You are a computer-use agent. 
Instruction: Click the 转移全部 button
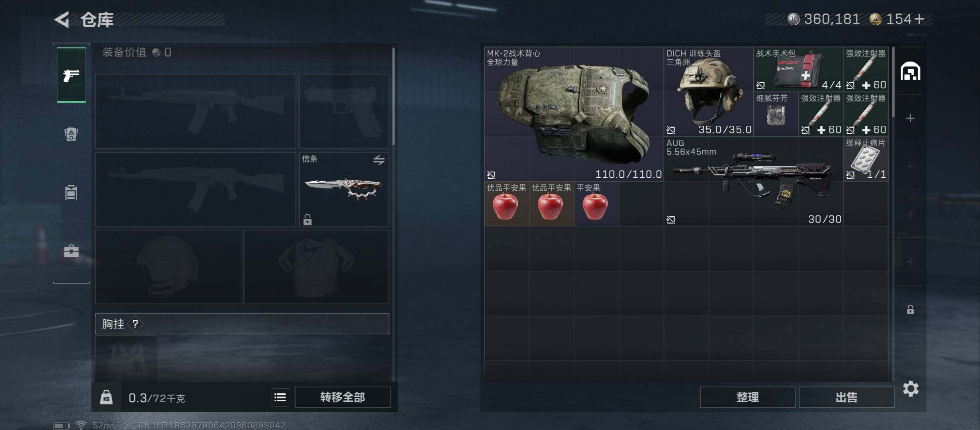[343, 397]
